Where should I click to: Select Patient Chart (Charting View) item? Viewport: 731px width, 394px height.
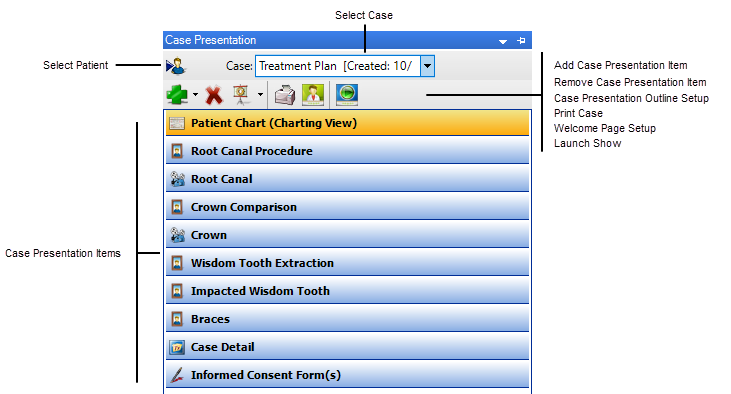coord(347,123)
